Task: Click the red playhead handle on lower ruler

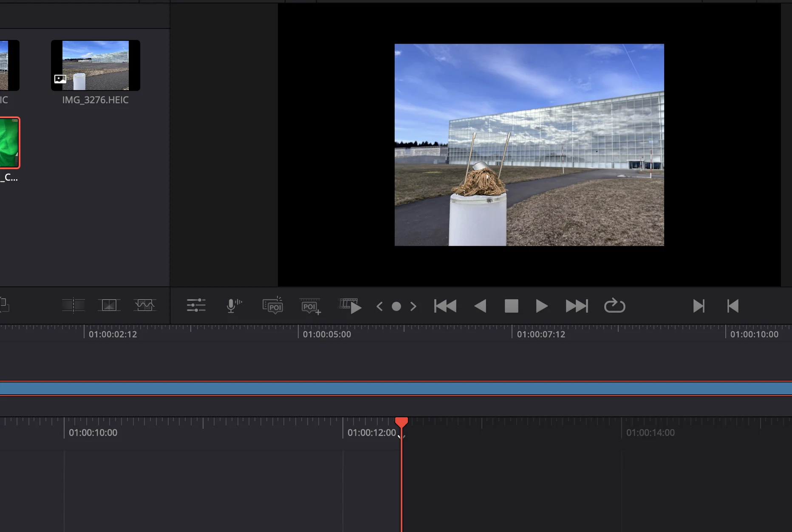Action: tap(402, 422)
